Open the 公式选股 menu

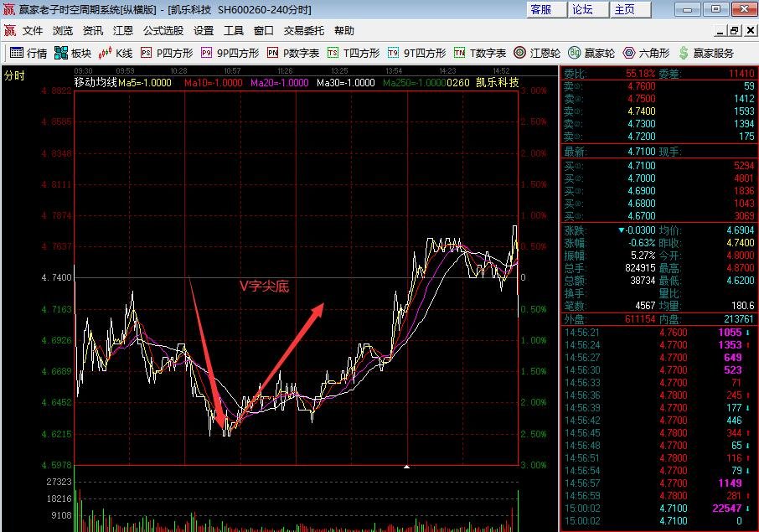click(x=163, y=30)
